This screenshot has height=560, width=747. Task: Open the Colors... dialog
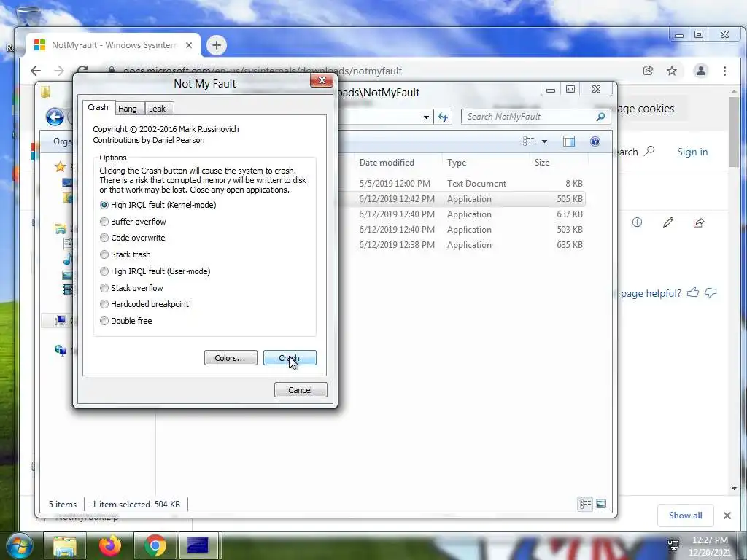pyautogui.click(x=231, y=357)
